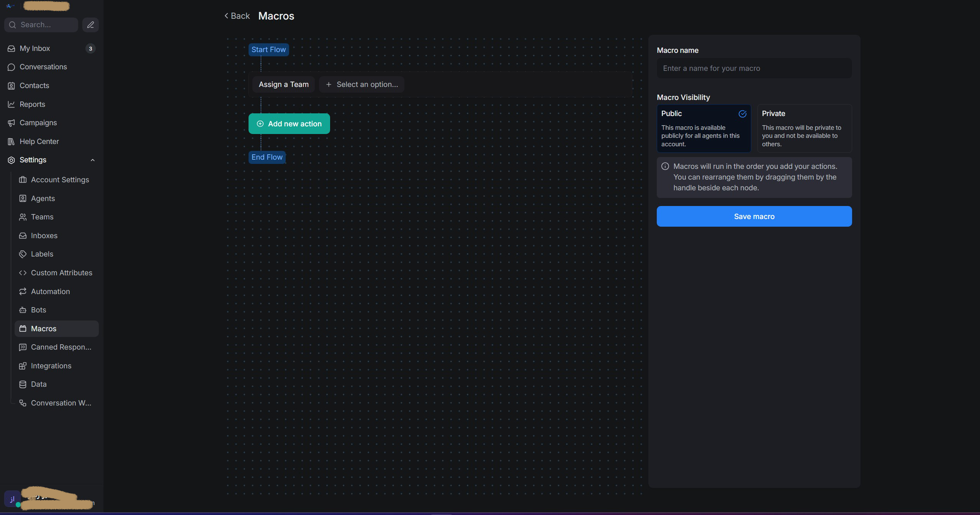The height and width of the screenshot is (515, 980).
Task: Click the compose new conversation pencil icon
Action: (x=90, y=25)
